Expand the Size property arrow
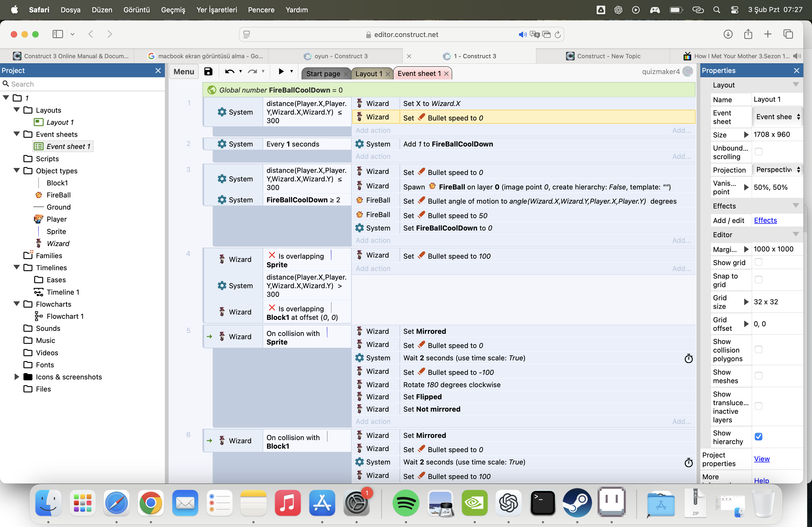812x527 pixels. (x=746, y=135)
